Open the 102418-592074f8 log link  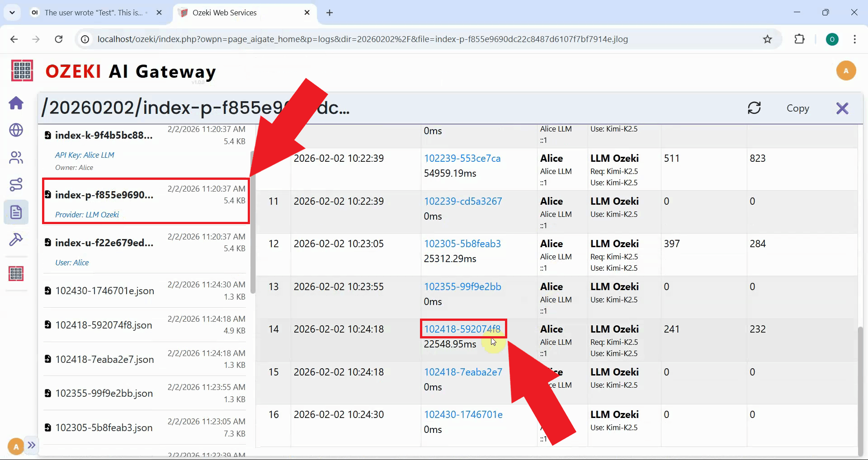click(x=462, y=329)
